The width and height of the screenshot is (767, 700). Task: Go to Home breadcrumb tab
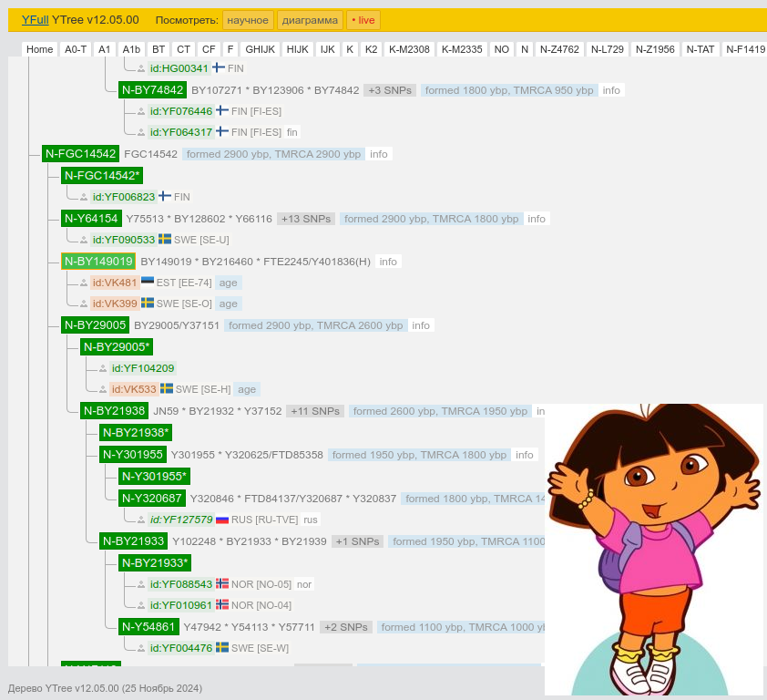tap(39, 49)
